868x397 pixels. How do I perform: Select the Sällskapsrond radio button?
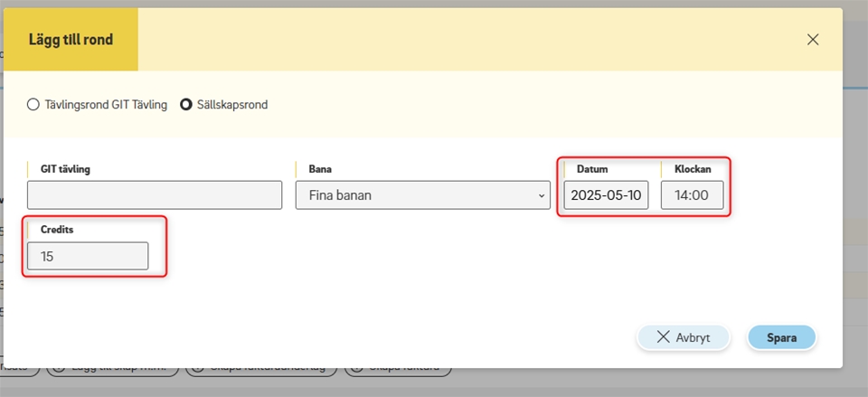click(x=187, y=105)
